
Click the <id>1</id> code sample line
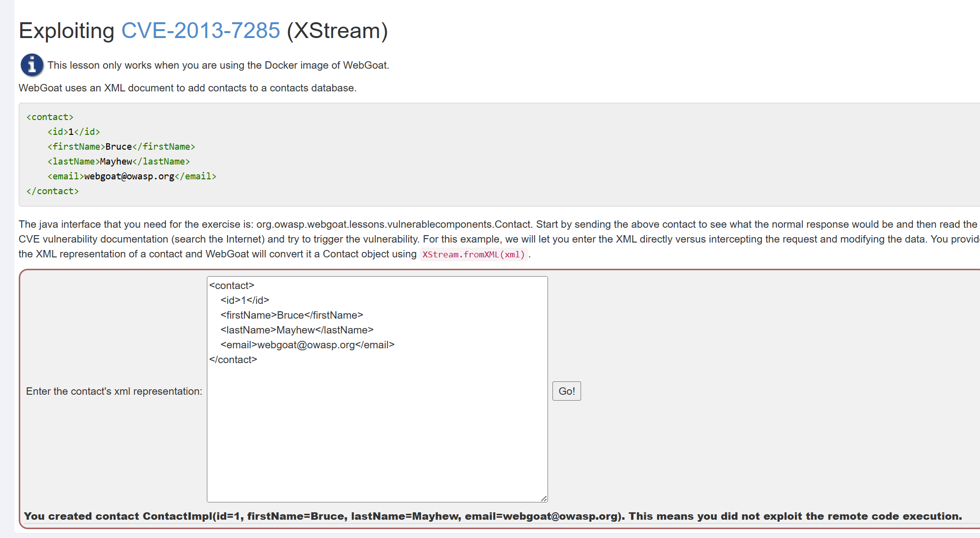coord(74,132)
